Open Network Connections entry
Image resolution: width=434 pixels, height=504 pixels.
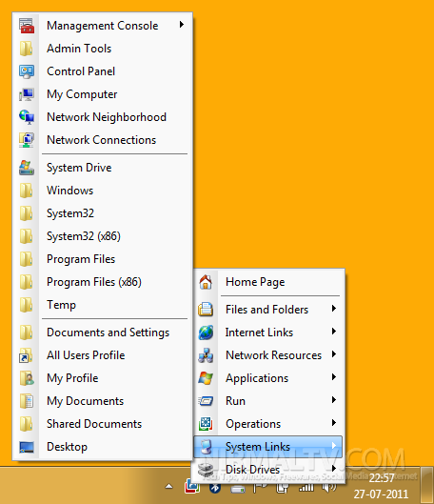[x=103, y=140]
